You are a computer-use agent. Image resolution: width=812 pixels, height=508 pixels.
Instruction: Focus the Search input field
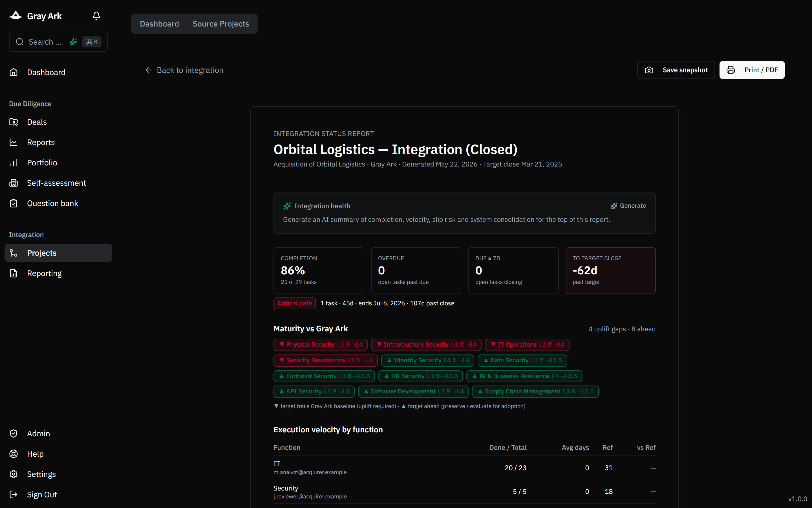[x=58, y=42]
